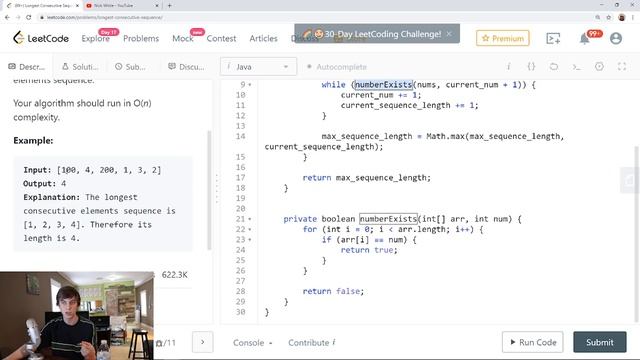Switch to the Description tab

click(x=27, y=67)
